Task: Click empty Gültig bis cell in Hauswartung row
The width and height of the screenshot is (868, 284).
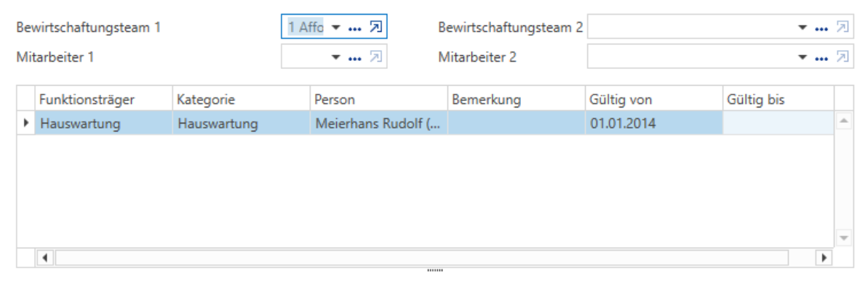Action: [x=779, y=123]
